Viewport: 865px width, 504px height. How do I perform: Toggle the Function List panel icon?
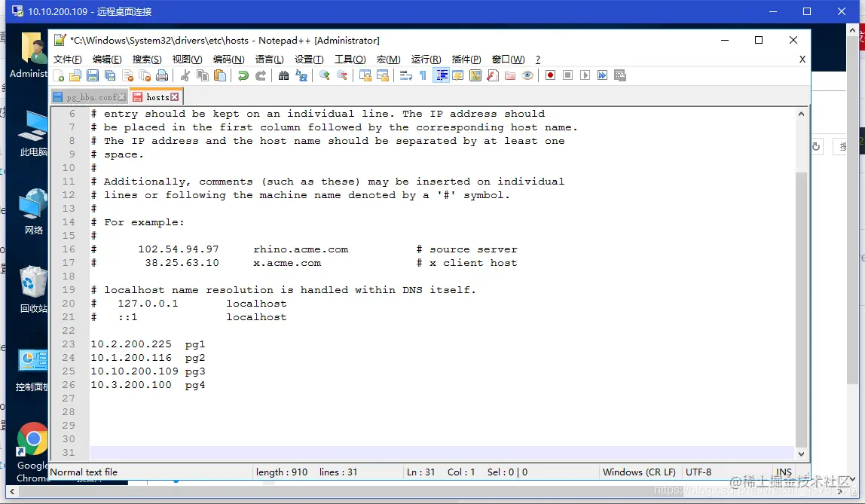tap(493, 75)
